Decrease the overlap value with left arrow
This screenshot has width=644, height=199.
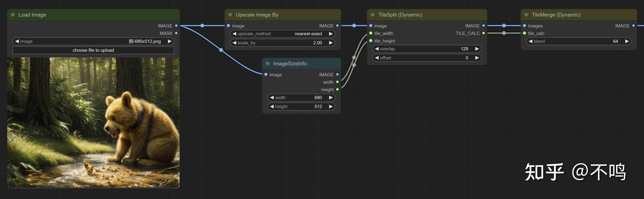377,49
